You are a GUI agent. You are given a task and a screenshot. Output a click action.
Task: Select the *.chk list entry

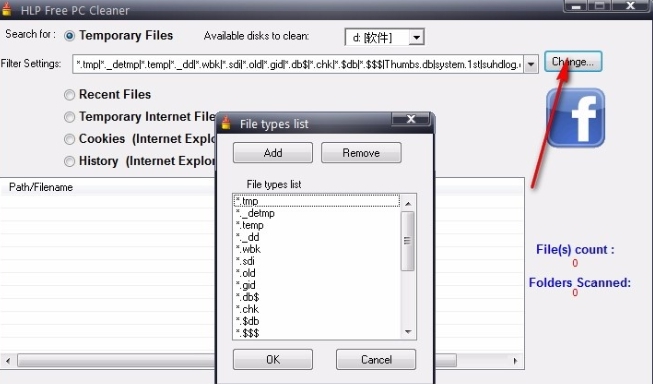[317, 309]
